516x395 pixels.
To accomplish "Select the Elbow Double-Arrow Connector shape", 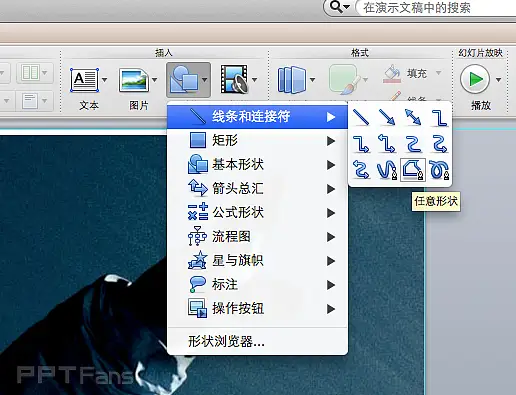I will pyautogui.click(x=387, y=144).
